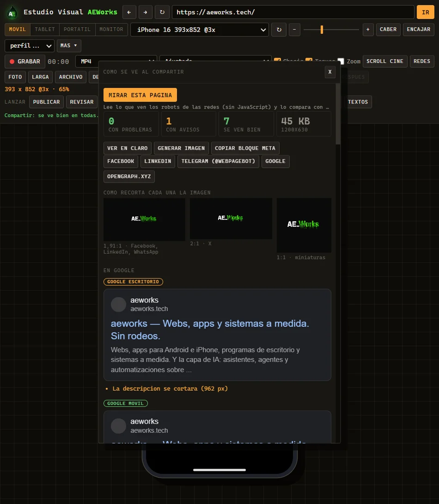Switch to the MOVIL tab
439x504 pixels.
(18, 29)
